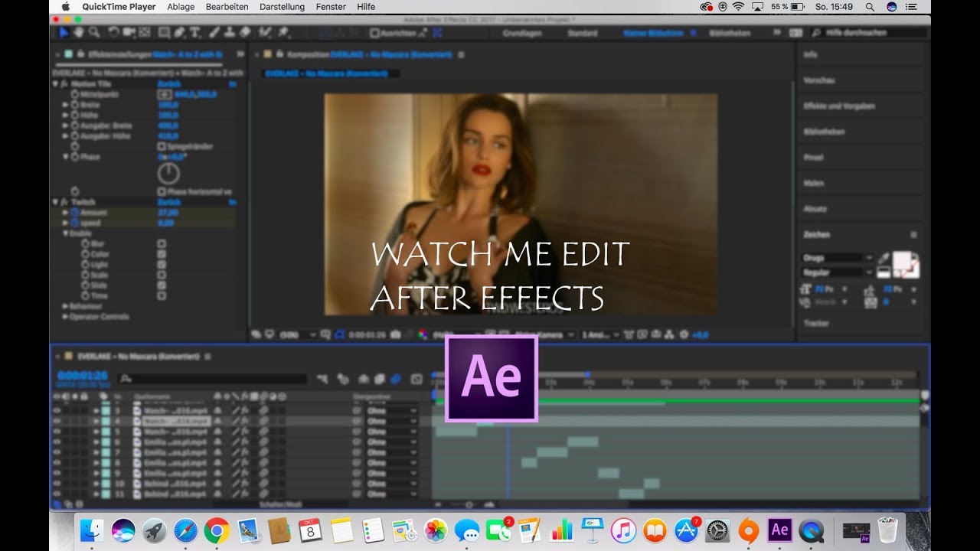980x551 pixels.
Task: Open Spotlight search in menu bar
Action: pos(870,6)
